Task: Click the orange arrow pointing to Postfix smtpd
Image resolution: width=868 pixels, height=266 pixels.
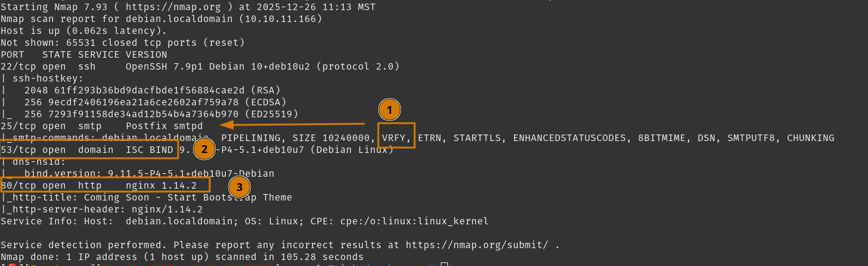Action: point(298,125)
